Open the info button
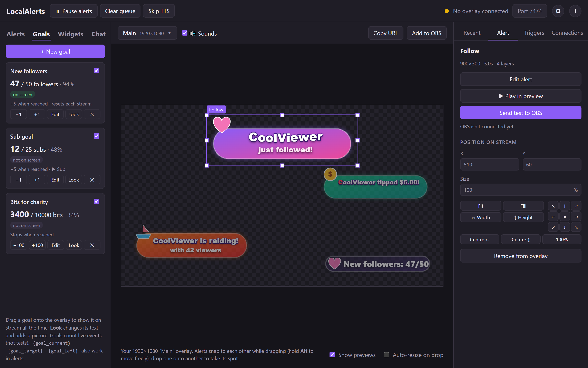 (575, 11)
